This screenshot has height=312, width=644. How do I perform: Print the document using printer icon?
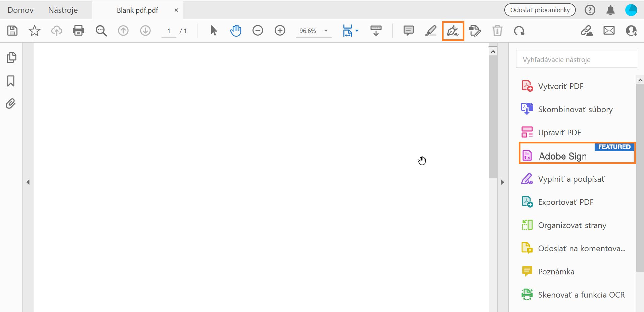pos(79,31)
